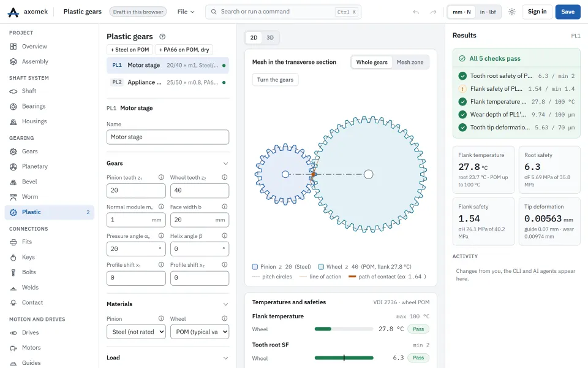
Task: Switch view to 3D
Action: tap(270, 37)
